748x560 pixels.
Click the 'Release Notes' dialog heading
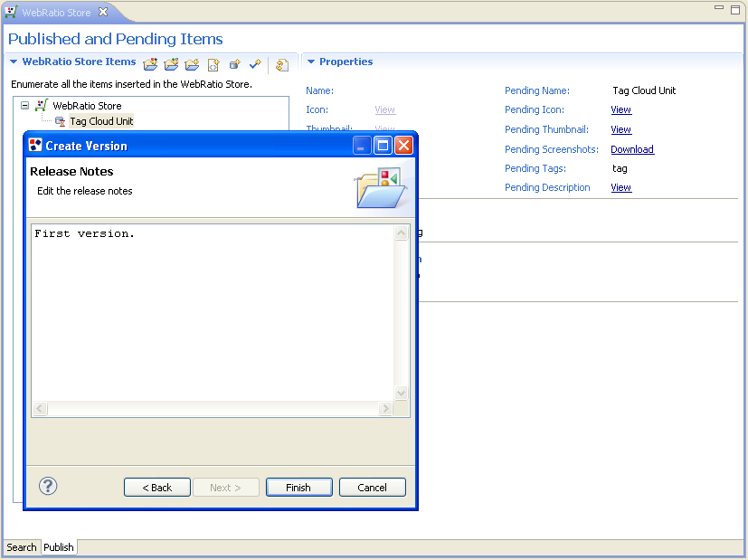click(x=71, y=172)
